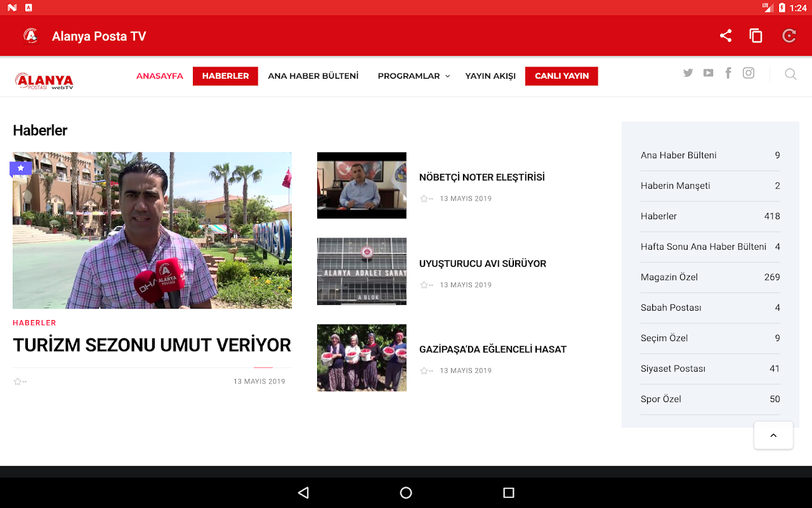Viewport: 812px width, 508px height.
Task: Tap the purple star badge on featured image
Action: click(20, 168)
